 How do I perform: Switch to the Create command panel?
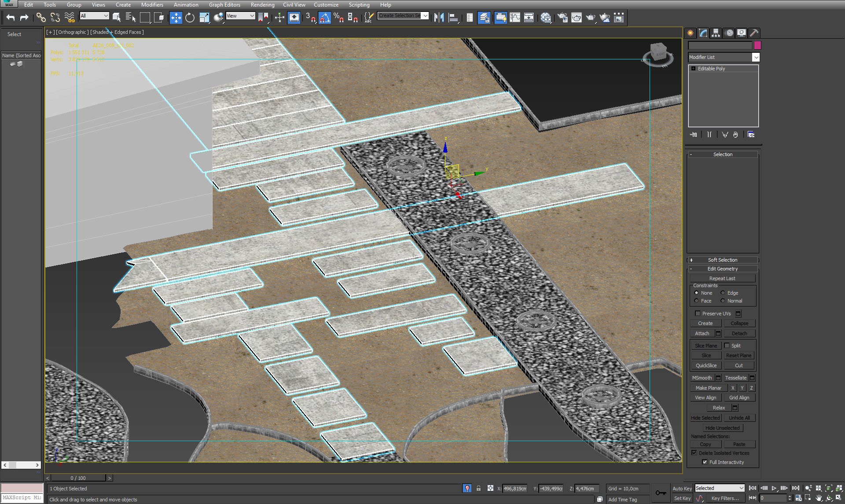pos(691,33)
